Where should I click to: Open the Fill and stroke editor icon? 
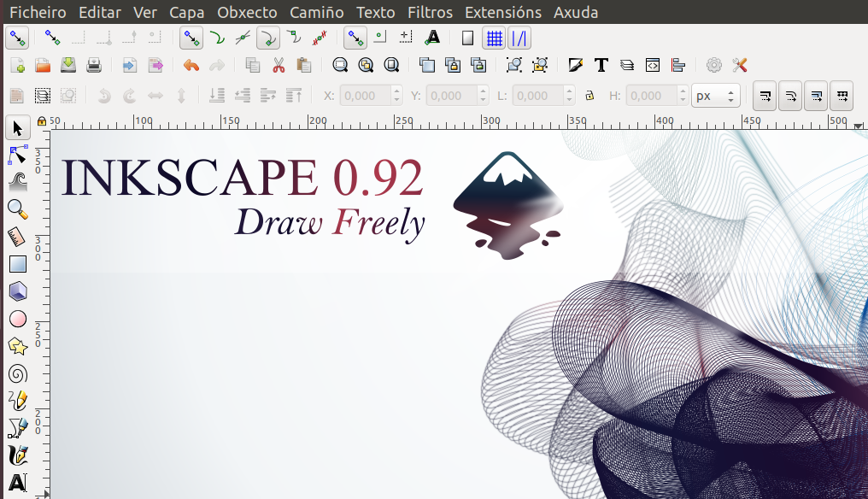(x=573, y=65)
